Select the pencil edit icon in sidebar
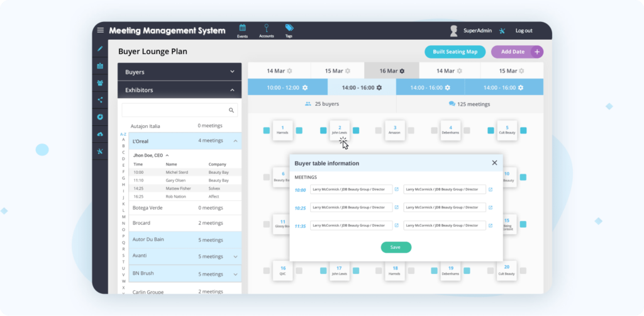This screenshot has width=644, height=316. pyautogui.click(x=100, y=48)
